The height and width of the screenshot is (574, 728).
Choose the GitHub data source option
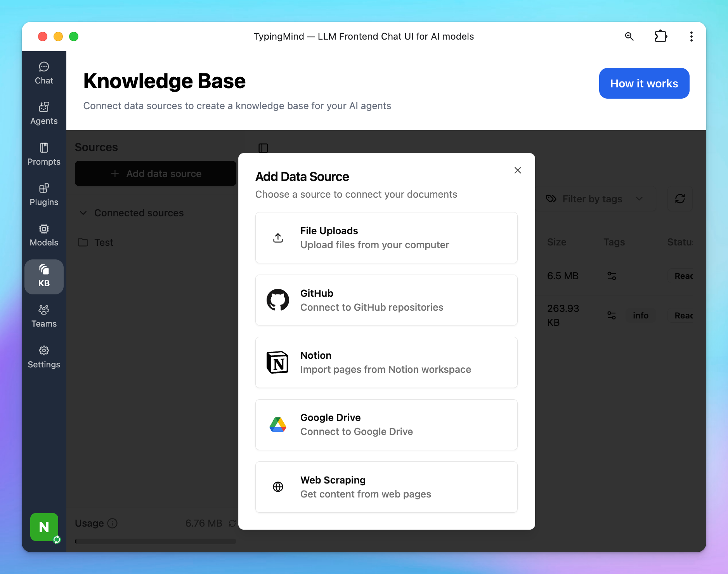(386, 300)
